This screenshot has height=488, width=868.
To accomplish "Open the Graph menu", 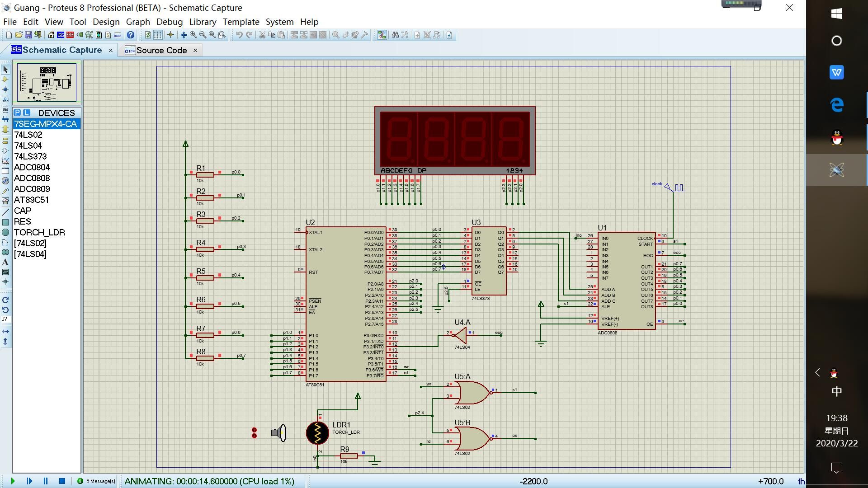I will (138, 22).
